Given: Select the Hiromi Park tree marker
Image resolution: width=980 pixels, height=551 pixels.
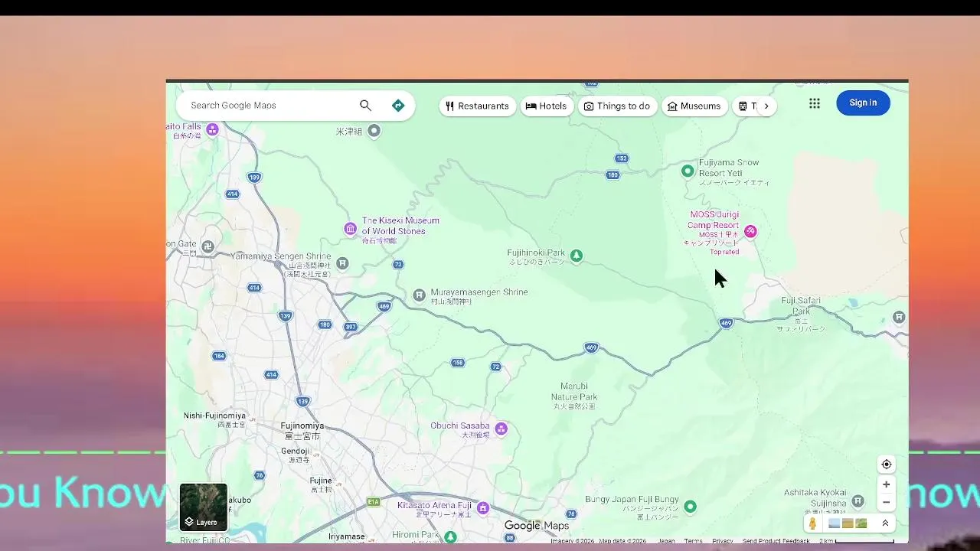Looking at the screenshot, I should (x=450, y=536).
